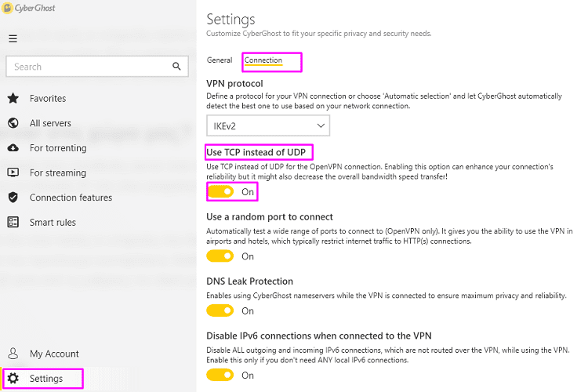Click the hamburger menu icon
The image size is (588, 392).
[x=13, y=38]
